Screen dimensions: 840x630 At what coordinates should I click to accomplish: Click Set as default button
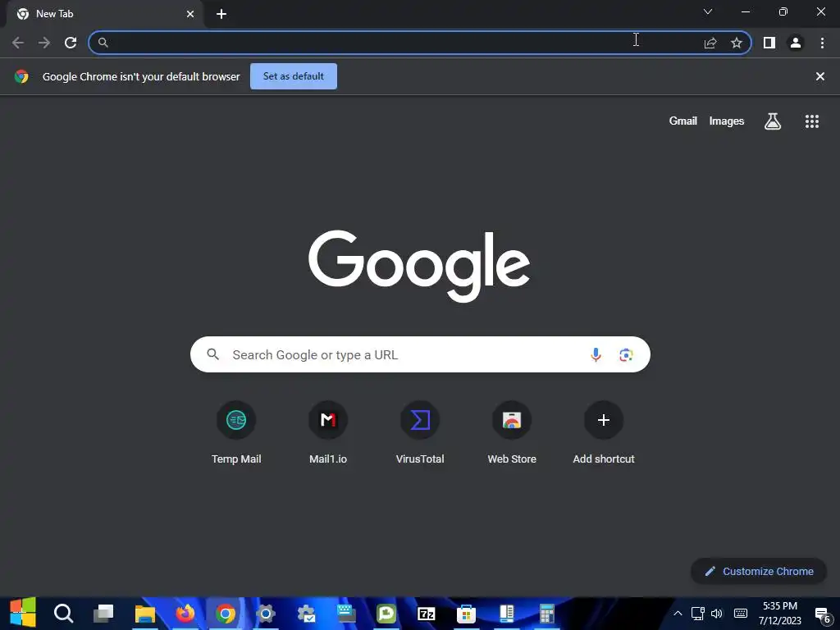point(294,76)
